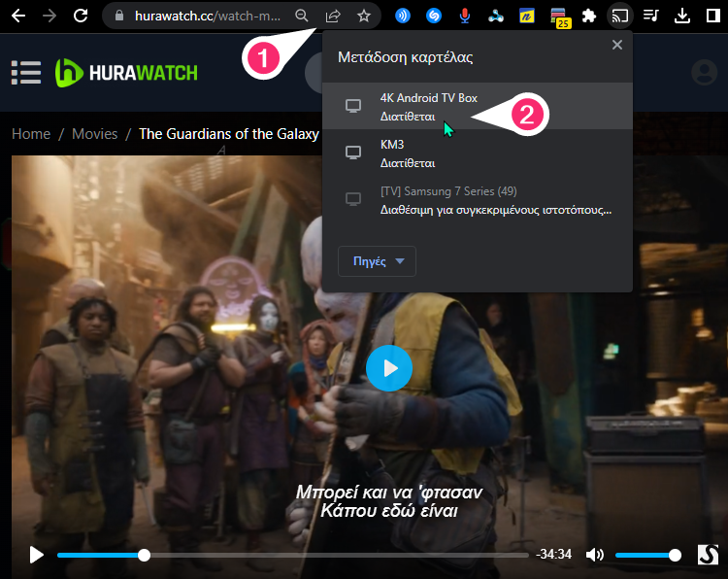This screenshot has height=579, width=728.
Task: Open the red microphone extension
Action: point(465,16)
